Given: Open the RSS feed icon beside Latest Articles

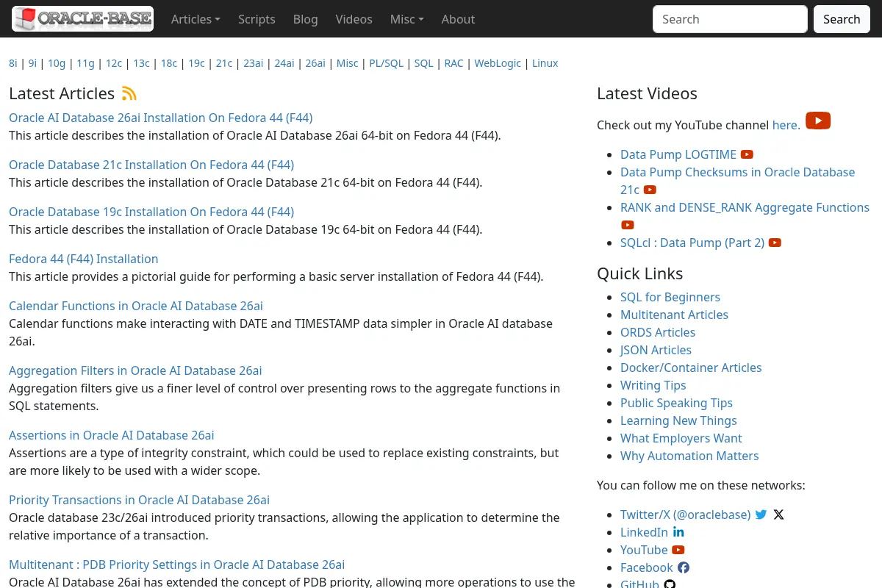Looking at the screenshot, I should tap(129, 93).
